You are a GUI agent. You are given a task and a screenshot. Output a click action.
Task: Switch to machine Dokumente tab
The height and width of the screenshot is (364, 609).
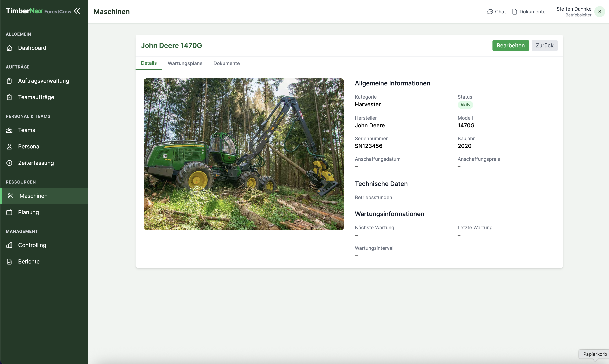coord(227,64)
